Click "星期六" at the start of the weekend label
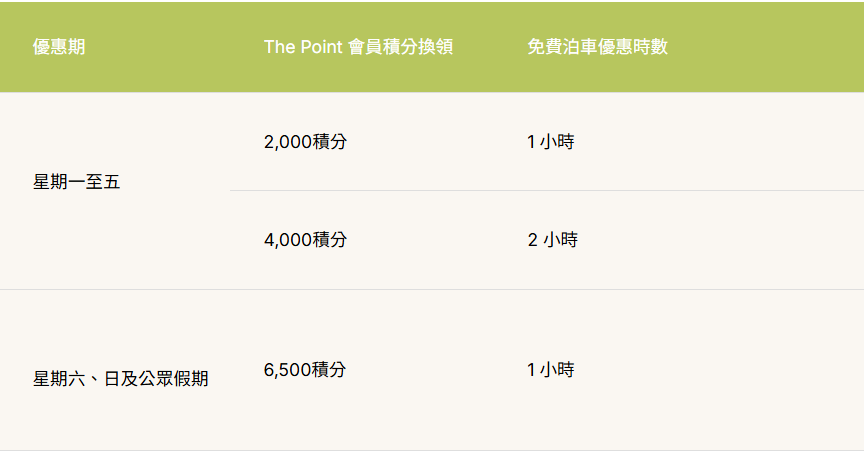866x453 pixels. click(59, 379)
